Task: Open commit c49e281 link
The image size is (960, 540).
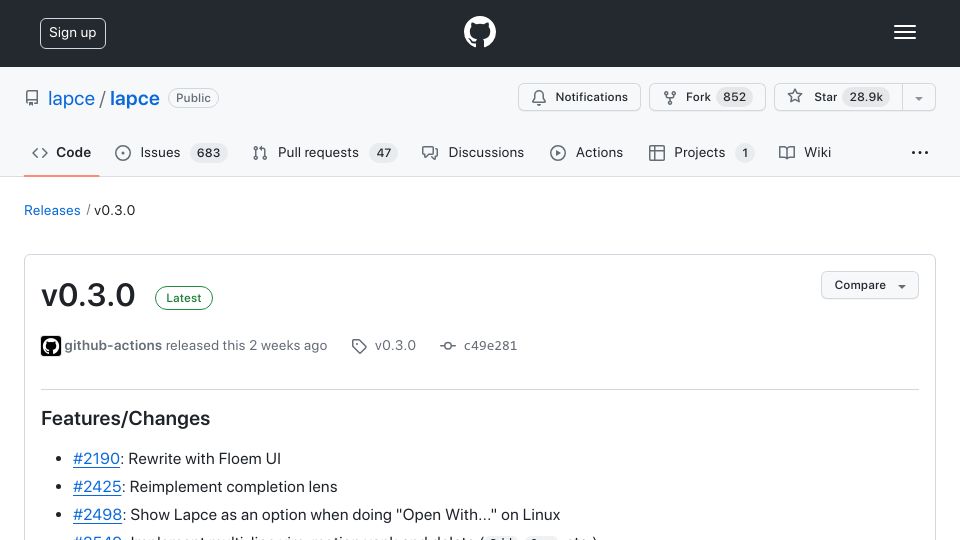Action: (x=490, y=345)
